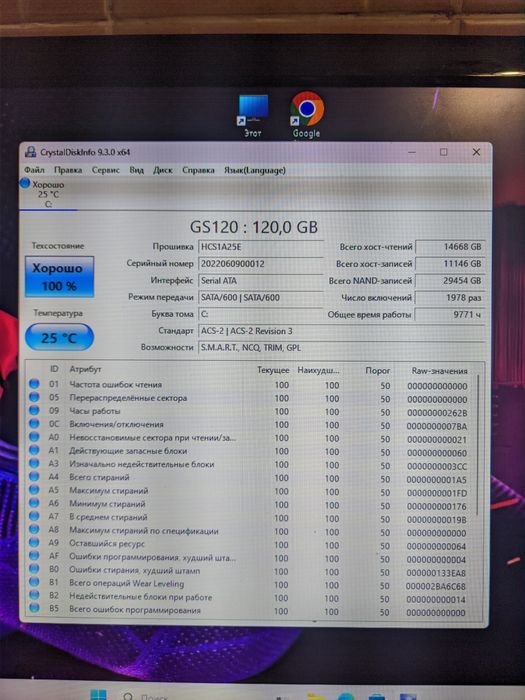
Task: Open the Сервис menu
Action: click(106, 170)
